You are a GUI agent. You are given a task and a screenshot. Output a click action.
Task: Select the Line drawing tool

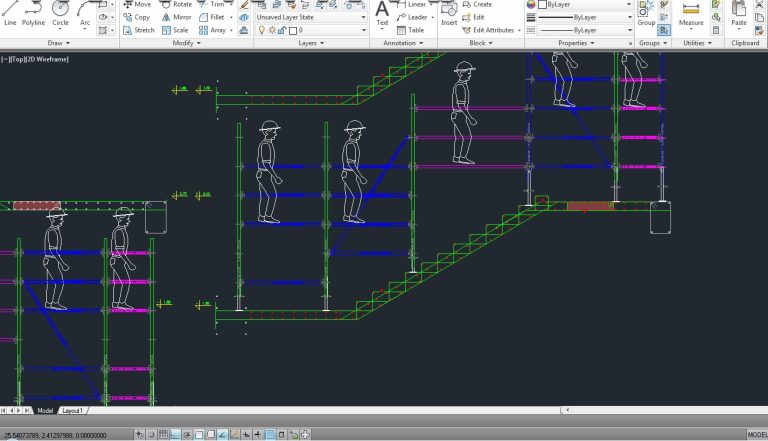point(10,14)
